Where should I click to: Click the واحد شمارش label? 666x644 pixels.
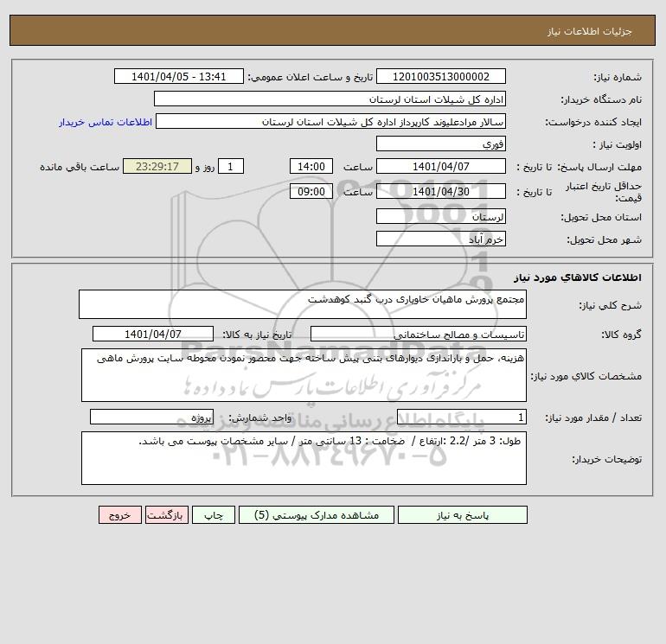(x=260, y=418)
